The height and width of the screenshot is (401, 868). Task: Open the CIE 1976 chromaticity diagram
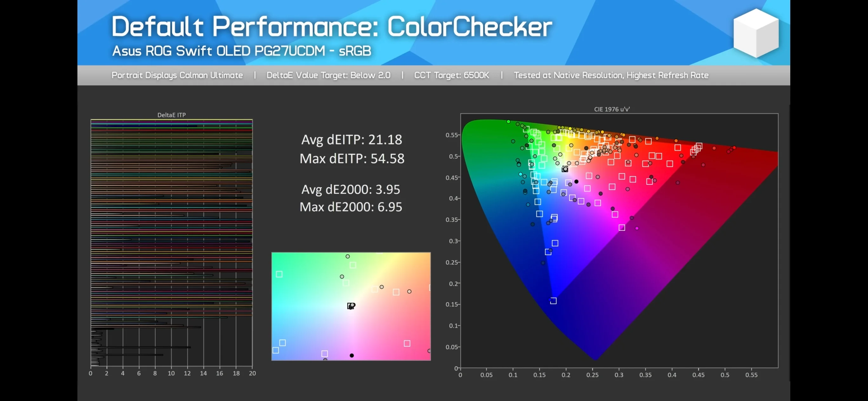pos(619,240)
